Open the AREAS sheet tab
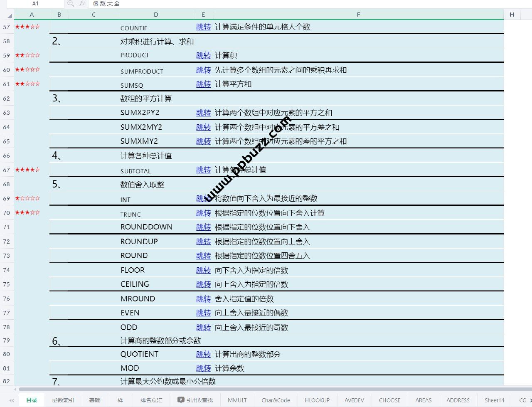 [x=424, y=400]
